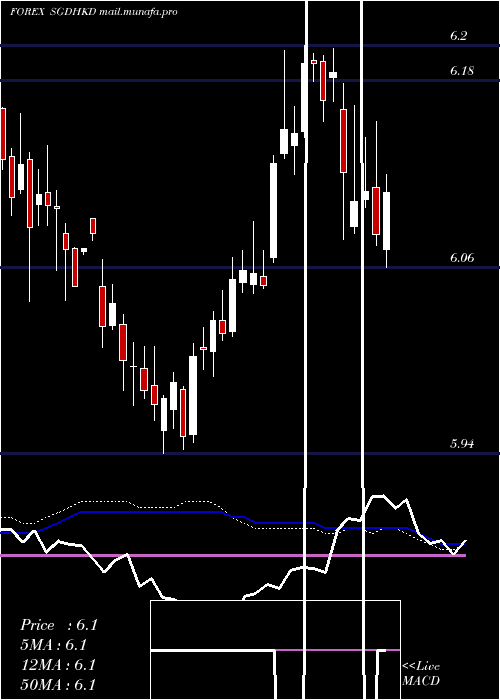
Task: Select the 6.18 price level label
Action: 462,71
